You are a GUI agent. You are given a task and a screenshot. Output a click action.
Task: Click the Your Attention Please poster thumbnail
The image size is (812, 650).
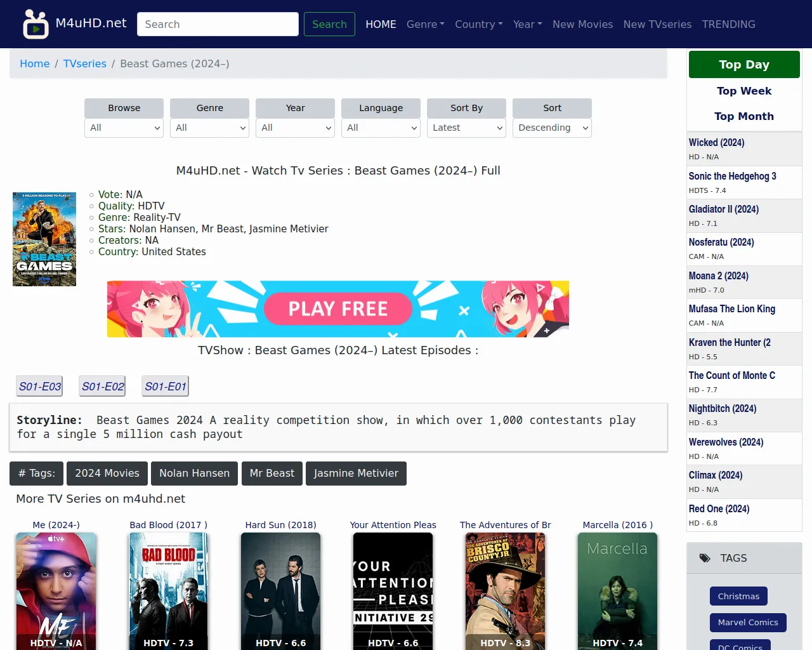coord(393,591)
